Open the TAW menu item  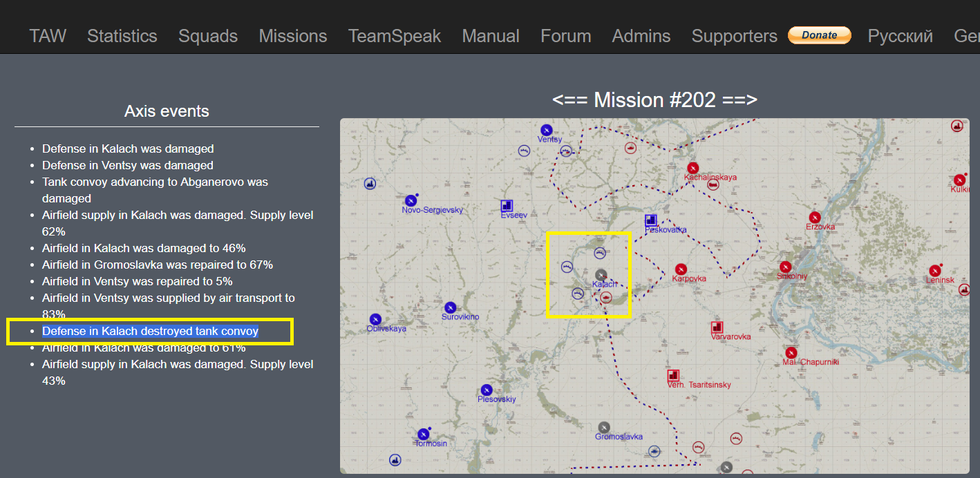click(x=48, y=36)
